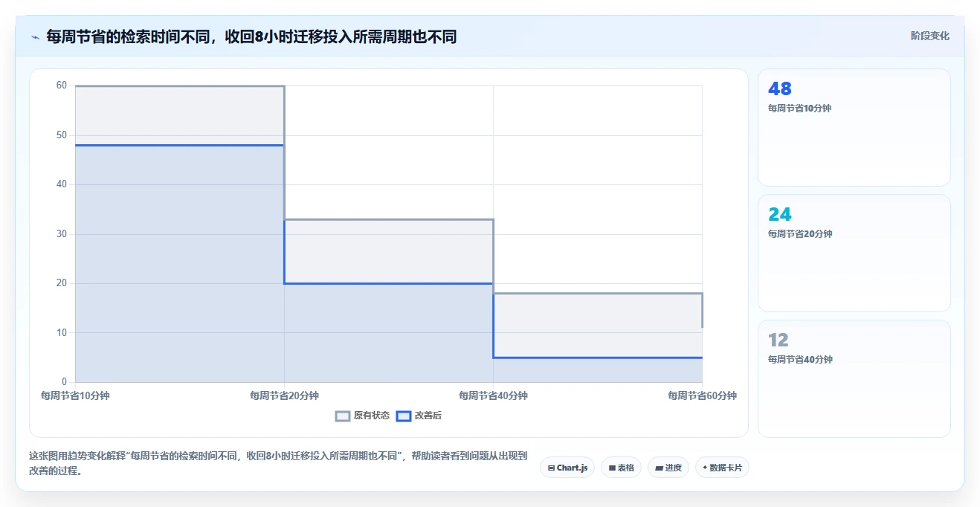This screenshot has width=980, height=507.
Task: Click y-axis tick label 0
Action: (x=64, y=382)
